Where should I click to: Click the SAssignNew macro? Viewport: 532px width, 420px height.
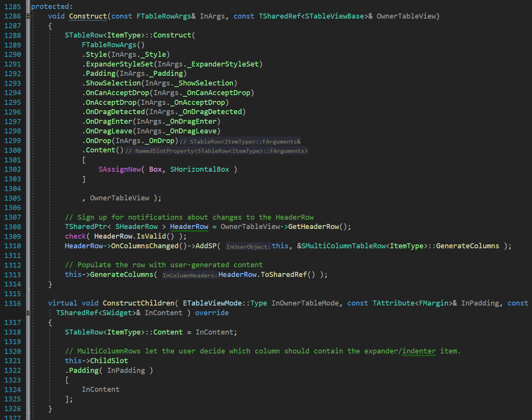tap(120, 169)
